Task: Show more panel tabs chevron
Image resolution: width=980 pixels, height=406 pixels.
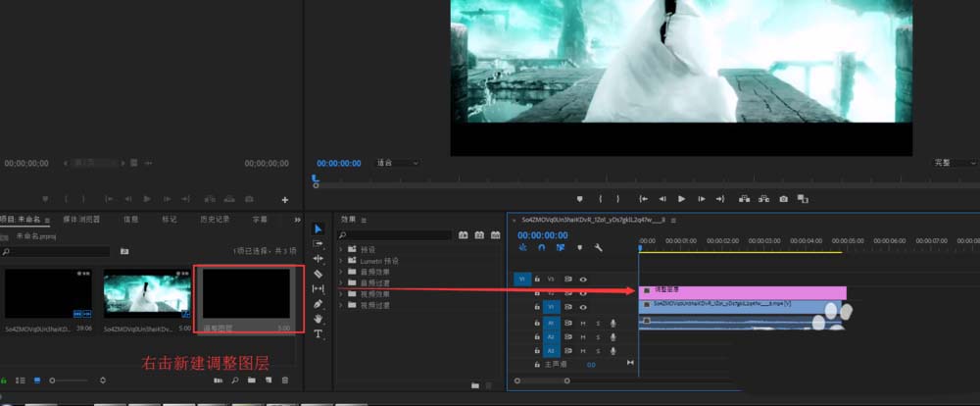Action: tap(298, 220)
